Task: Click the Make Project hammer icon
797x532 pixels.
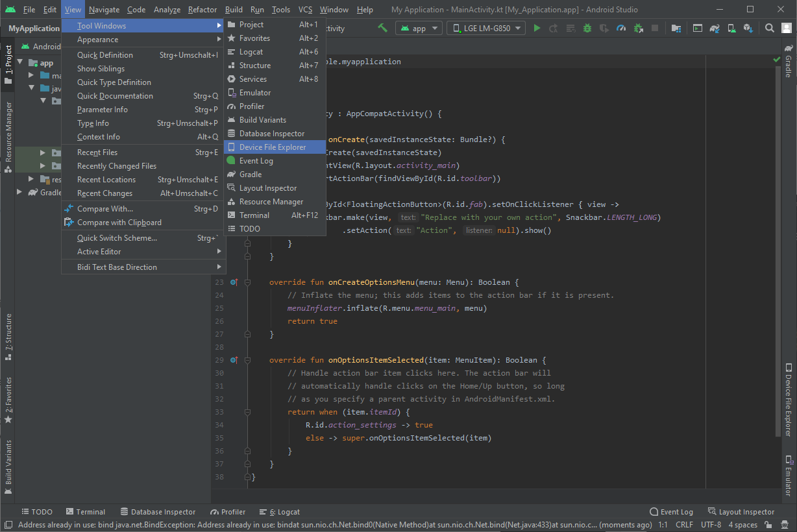Action: 383,29
